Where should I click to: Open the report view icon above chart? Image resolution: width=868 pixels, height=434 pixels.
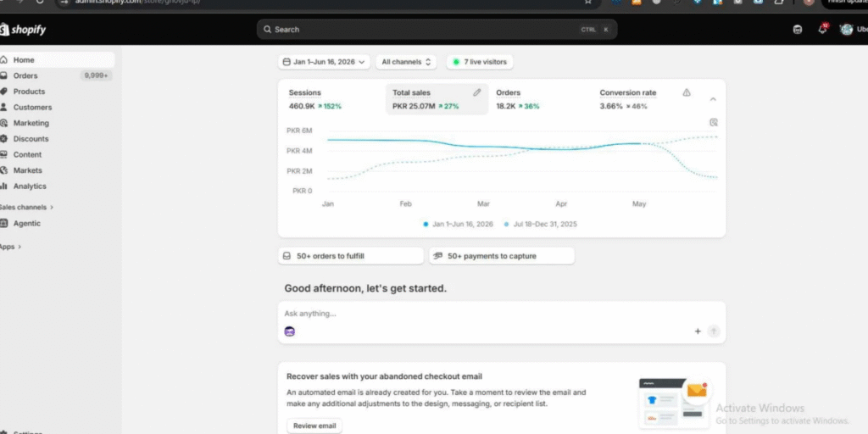pos(713,122)
